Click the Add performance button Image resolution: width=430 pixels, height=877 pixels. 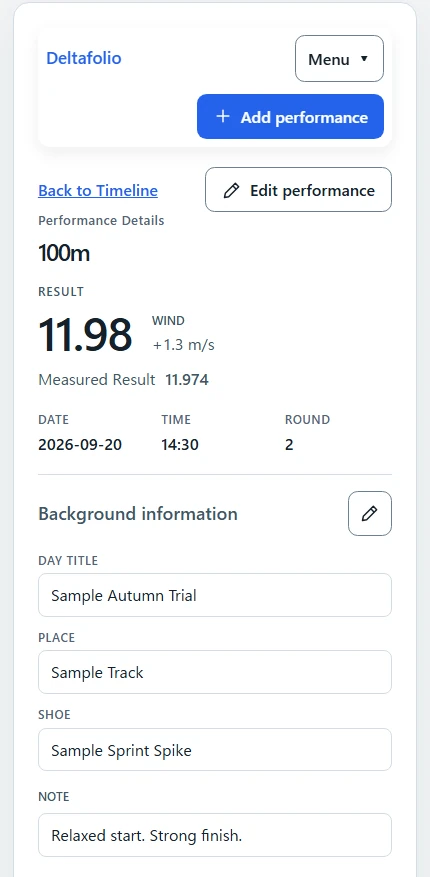point(290,116)
